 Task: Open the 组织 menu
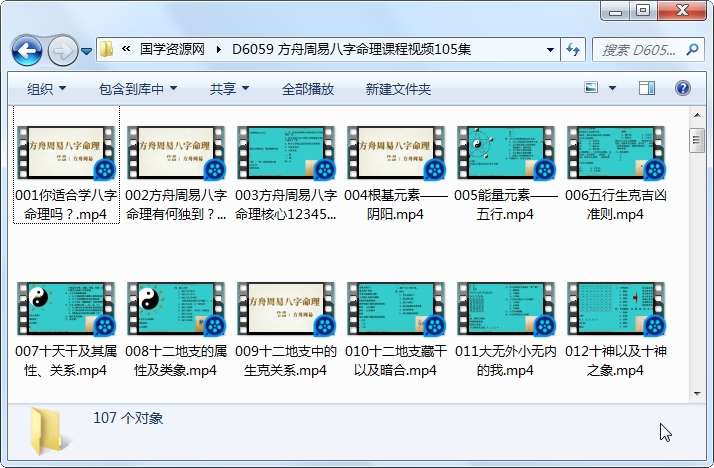pos(46,89)
